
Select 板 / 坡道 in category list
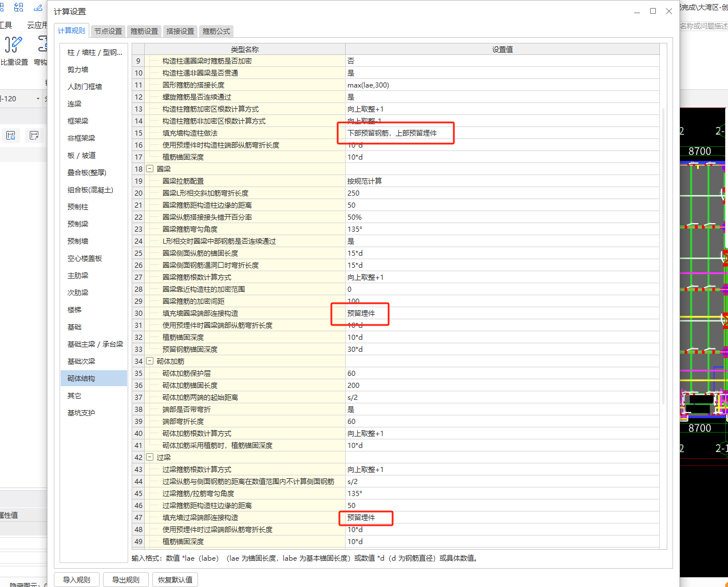tap(94, 156)
